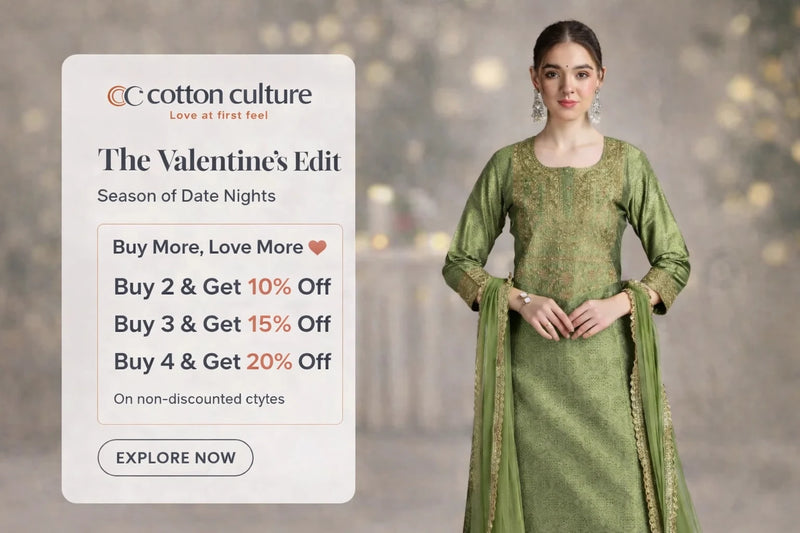Click the 20% discount figure
The width and height of the screenshot is (800, 533).
[269, 361]
